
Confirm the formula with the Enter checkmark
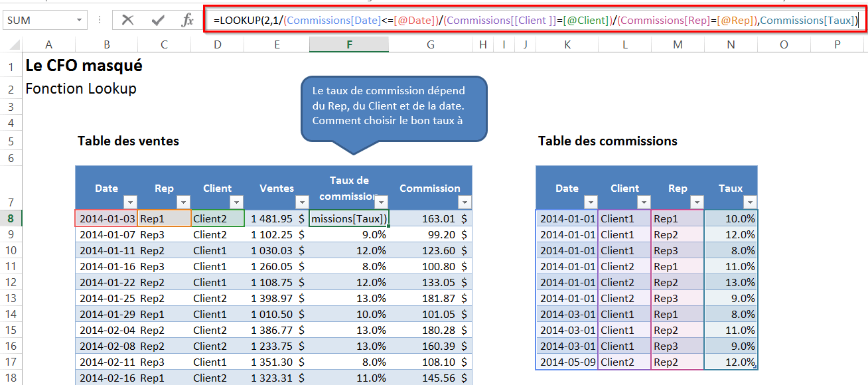pos(158,21)
